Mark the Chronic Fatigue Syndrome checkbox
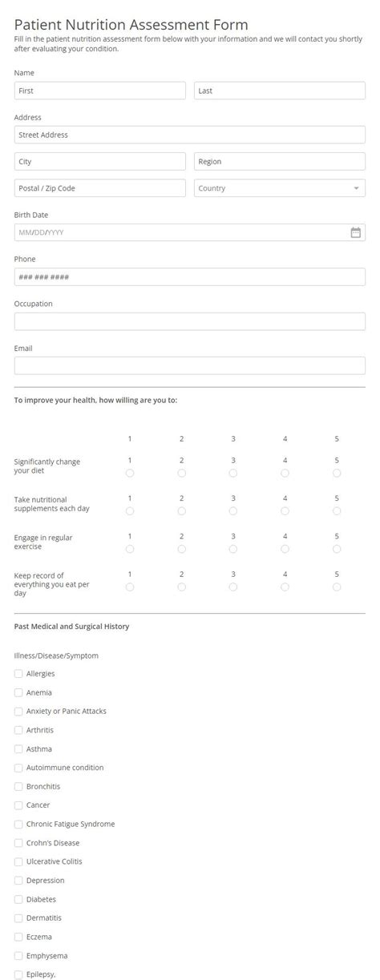 click(18, 824)
